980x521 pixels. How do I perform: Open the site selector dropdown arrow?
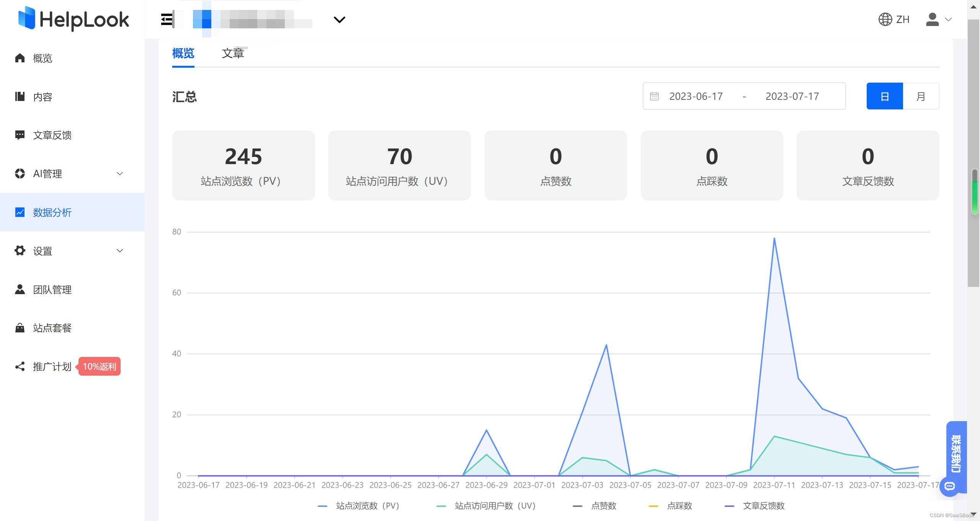[339, 20]
